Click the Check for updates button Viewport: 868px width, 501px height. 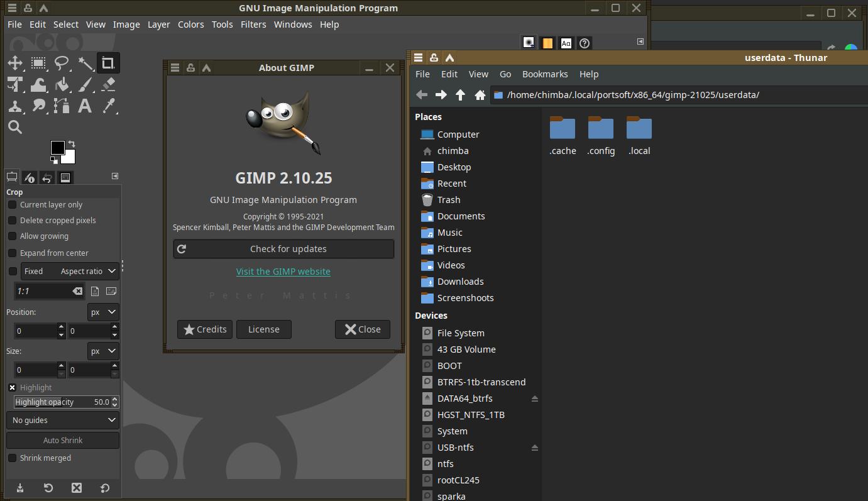(283, 249)
